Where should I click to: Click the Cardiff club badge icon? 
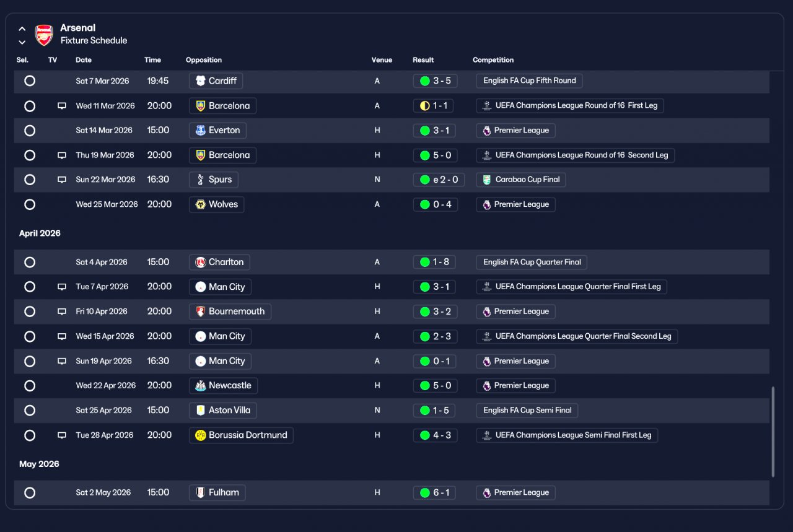201,81
